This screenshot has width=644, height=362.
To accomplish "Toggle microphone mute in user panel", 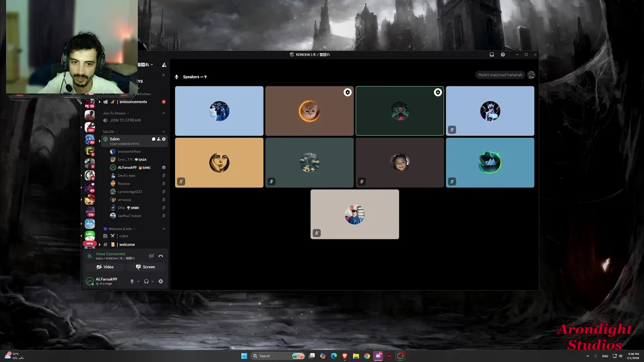I will [x=132, y=281].
